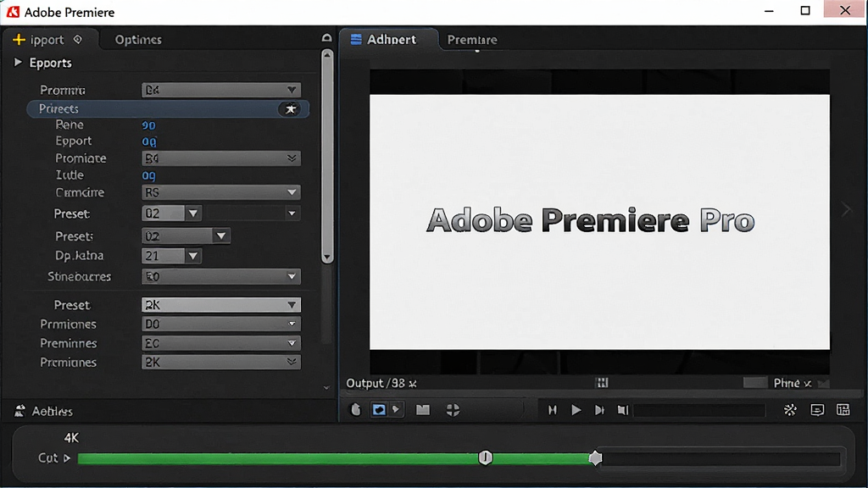The width and height of the screenshot is (868, 488).
Task: Click the 4K label above Cut
Action: tap(71, 438)
